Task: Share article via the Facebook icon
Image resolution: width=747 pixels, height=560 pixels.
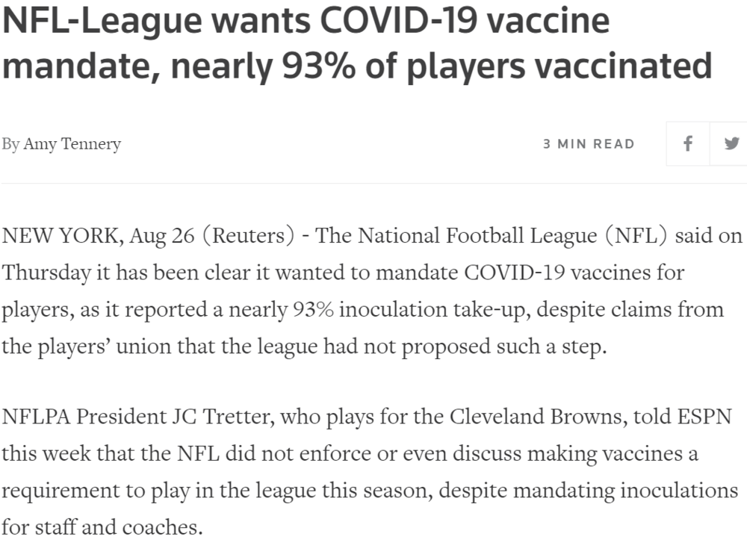Action: click(x=687, y=143)
